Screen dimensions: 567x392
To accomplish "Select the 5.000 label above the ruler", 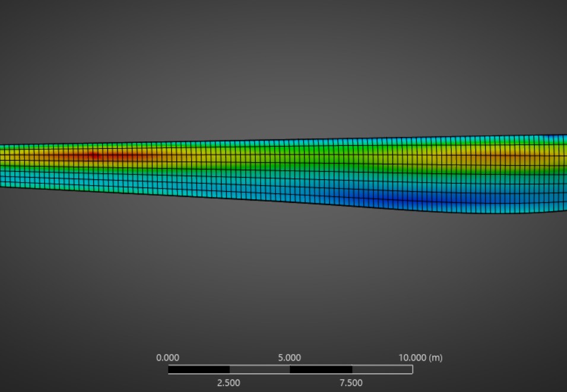I will coord(290,358).
